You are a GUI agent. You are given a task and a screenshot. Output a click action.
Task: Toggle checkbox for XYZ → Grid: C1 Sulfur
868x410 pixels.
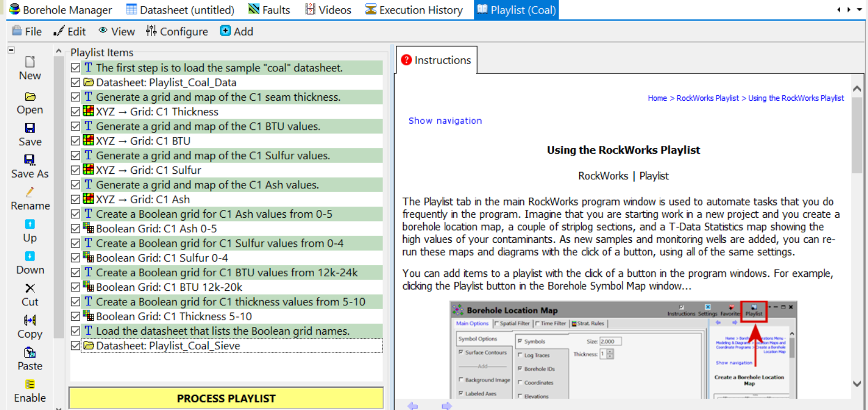pos(76,170)
